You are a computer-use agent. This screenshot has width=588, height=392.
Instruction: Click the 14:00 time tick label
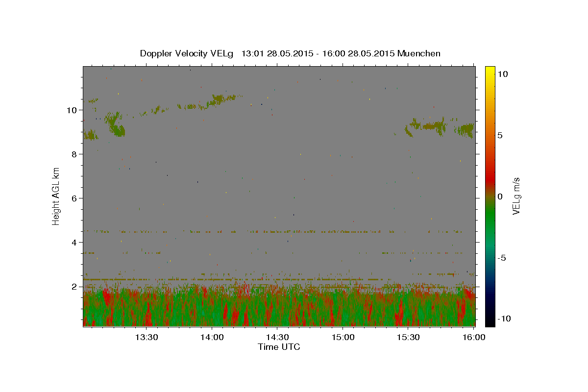coord(212,337)
